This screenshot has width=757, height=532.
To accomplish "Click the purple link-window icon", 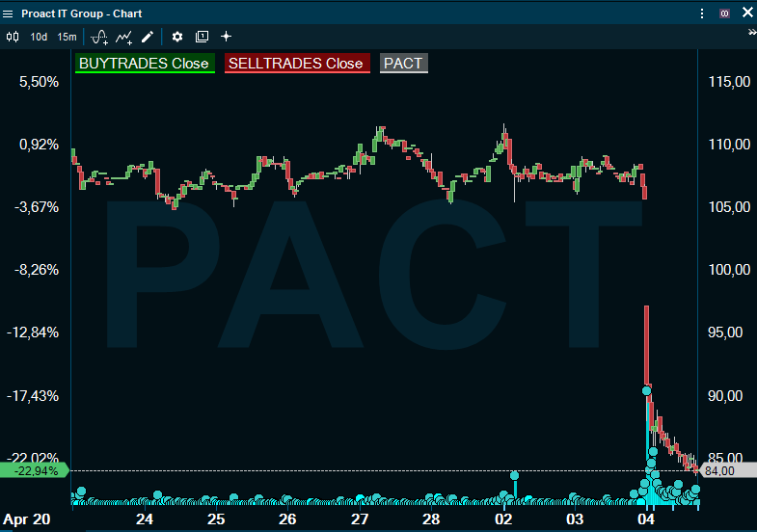I will tap(724, 13).
